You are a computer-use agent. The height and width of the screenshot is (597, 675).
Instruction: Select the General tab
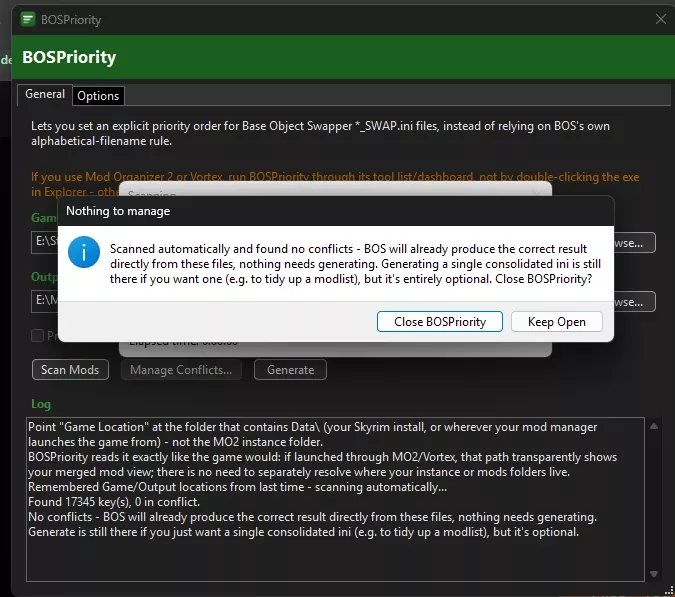tap(45, 94)
